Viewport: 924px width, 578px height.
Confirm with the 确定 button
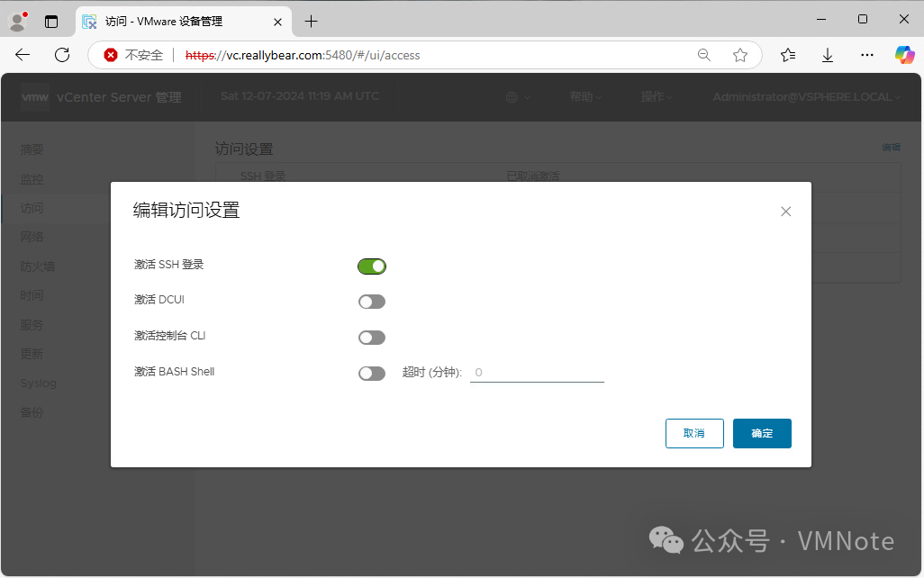(762, 433)
